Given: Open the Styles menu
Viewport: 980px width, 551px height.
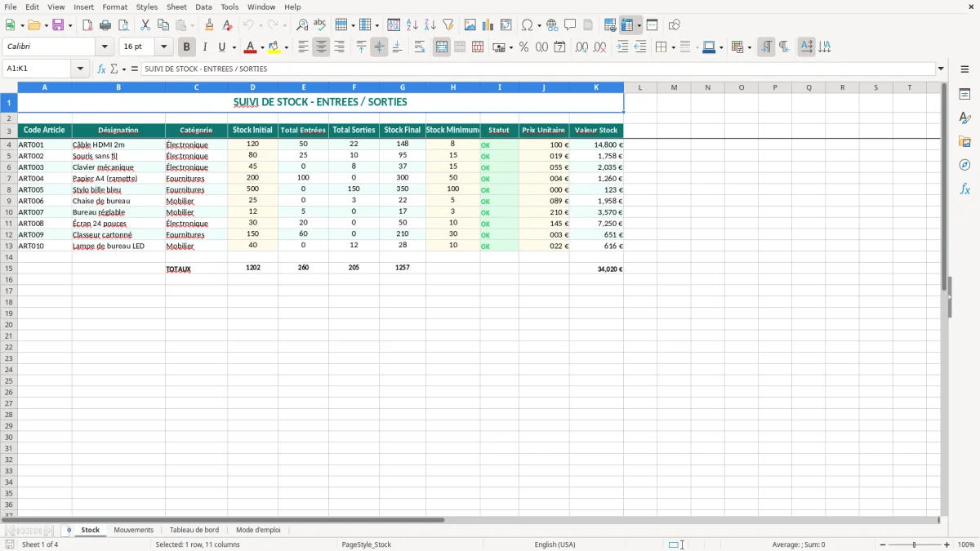Looking at the screenshot, I should (x=147, y=7).
